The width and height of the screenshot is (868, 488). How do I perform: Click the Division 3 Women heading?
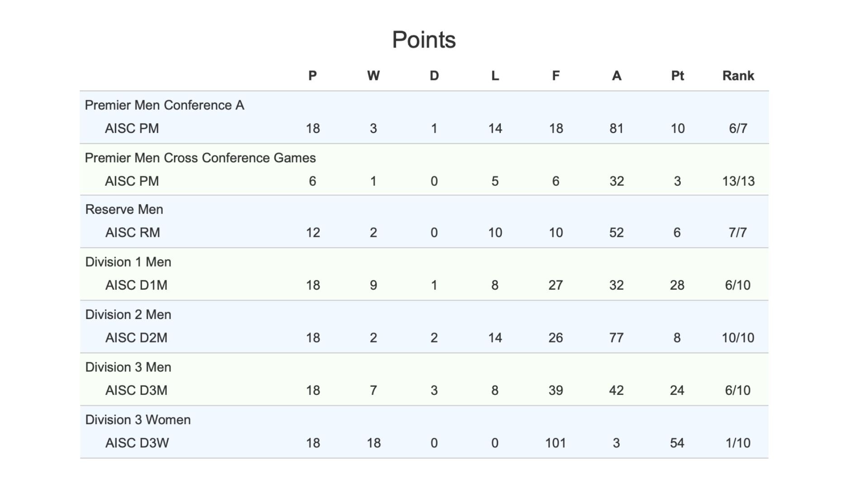[138, 420]
